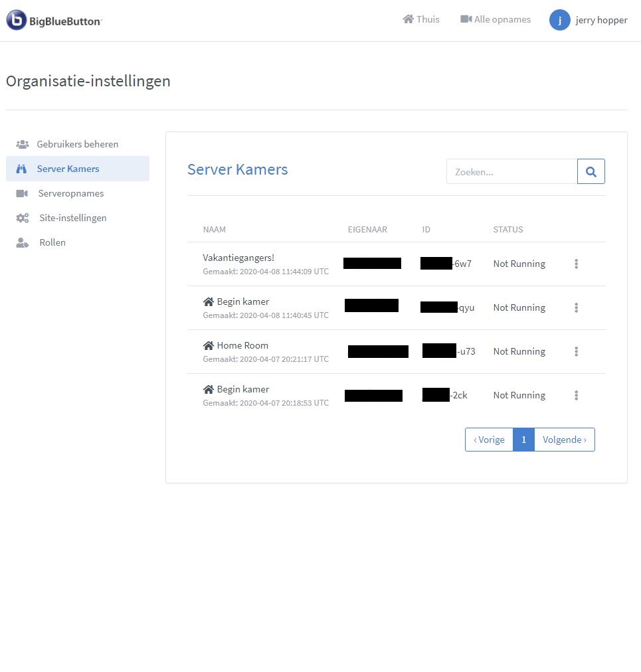
Task: Select page 1 in pagination
Action: pos(523,440)
